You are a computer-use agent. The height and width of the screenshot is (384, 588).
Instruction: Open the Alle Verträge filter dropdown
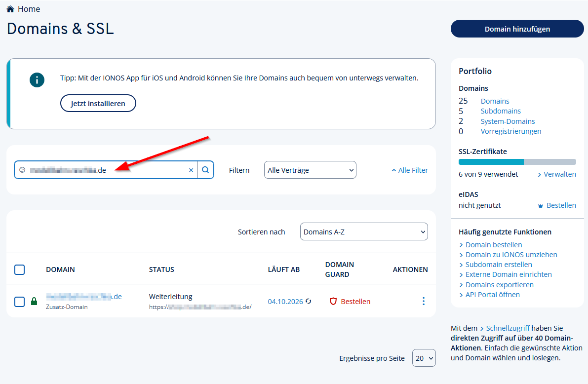[x=310, y=170]
